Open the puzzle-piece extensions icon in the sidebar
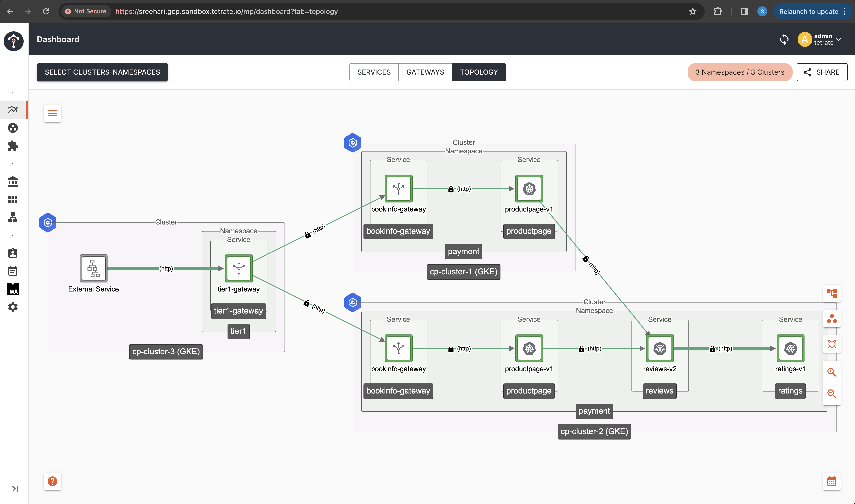The height and width of the screenshot is (504, 855). click(x=13, y=146)
